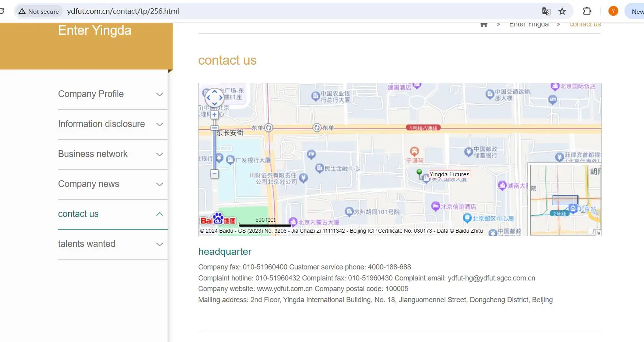
Task: Pan the map left with arrow control
Action: (208, 98)
